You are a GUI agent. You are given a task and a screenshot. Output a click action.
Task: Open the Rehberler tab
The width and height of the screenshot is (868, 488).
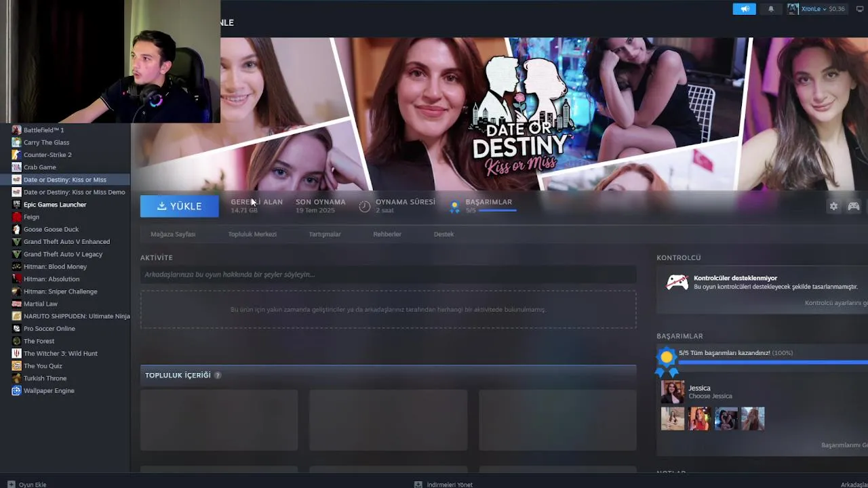[387, 234]
